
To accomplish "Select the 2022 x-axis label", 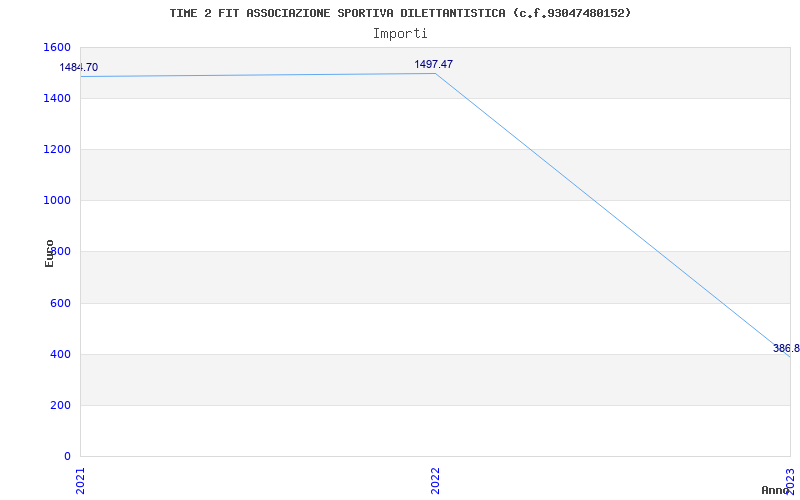I will point(435,481).
